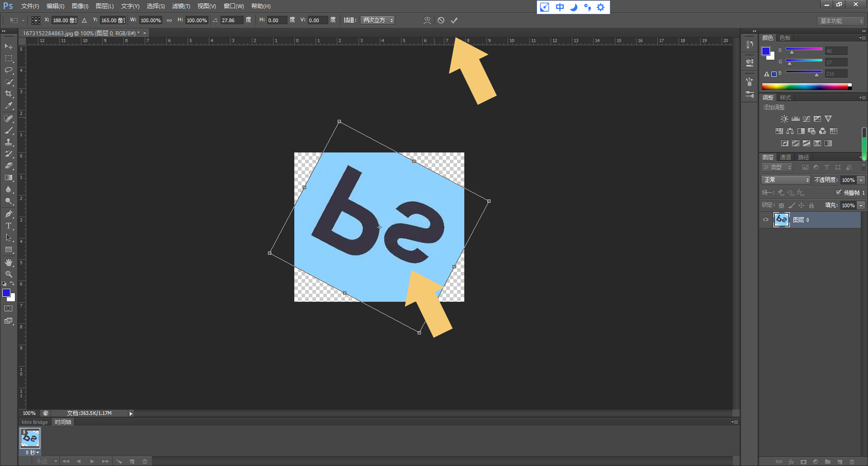The image size is (868, 466).
Task: Select the Spot Healing Brush tool
Action: [9, 119]
